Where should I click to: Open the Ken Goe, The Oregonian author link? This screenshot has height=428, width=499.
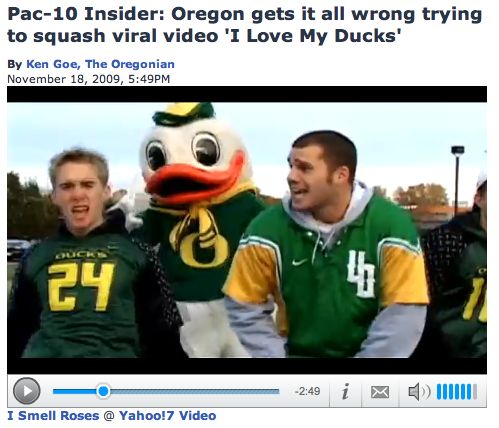pyautogui.click(x=100, y=64)
